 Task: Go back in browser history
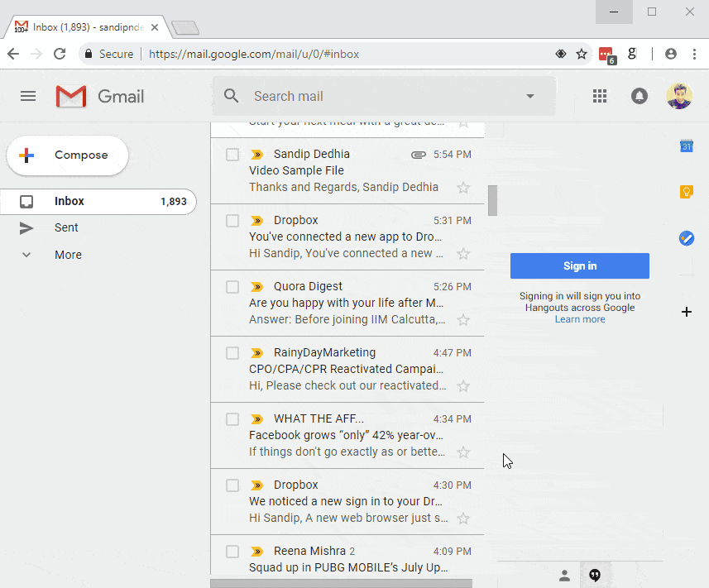[13, 54]
